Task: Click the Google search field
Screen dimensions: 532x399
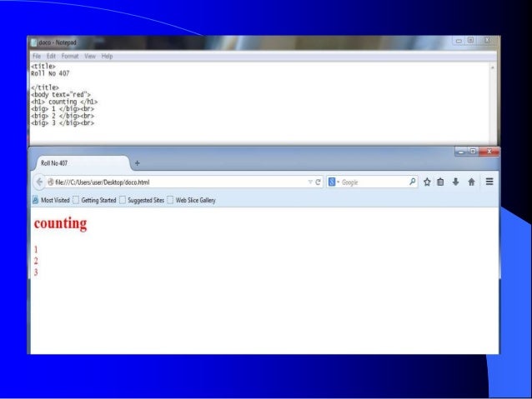Action: click(x=374, y=182)
